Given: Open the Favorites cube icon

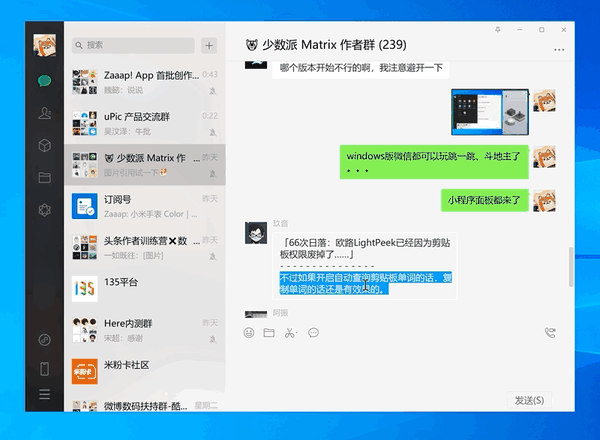Looking at the screenshot, I should (x=44, y=145).
